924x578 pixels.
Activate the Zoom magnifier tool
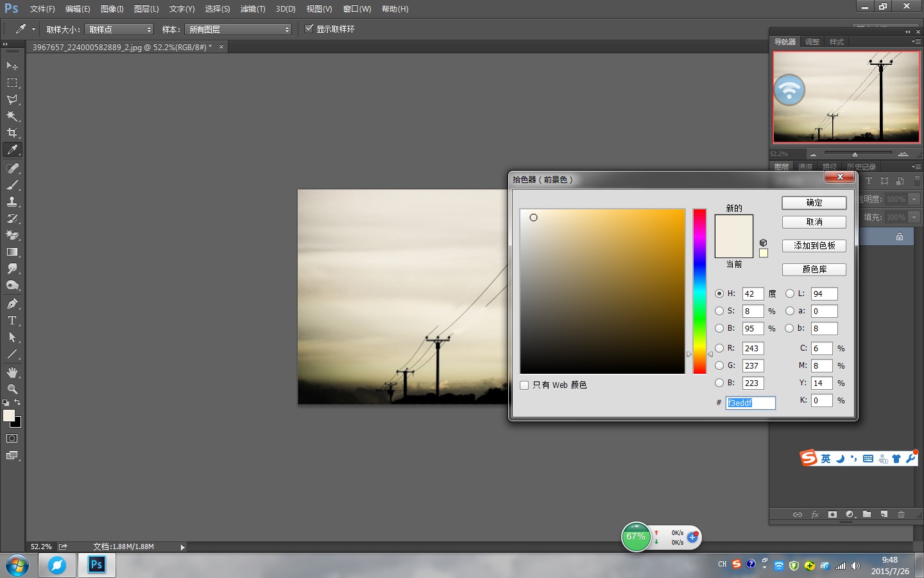coord(12,389)
